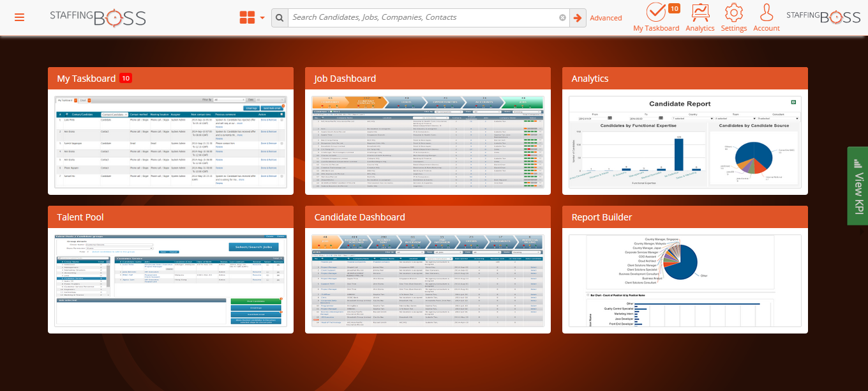Open My Taskboard thumbnail preview
Viewport: 868px width, 391px height.
pyautogui.click(x=170, y=142)
